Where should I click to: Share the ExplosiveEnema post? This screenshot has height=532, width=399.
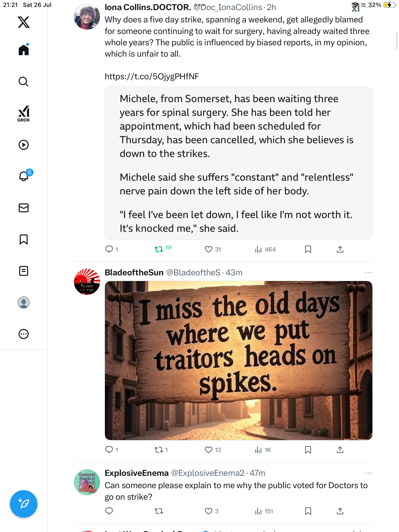(340, 511)
